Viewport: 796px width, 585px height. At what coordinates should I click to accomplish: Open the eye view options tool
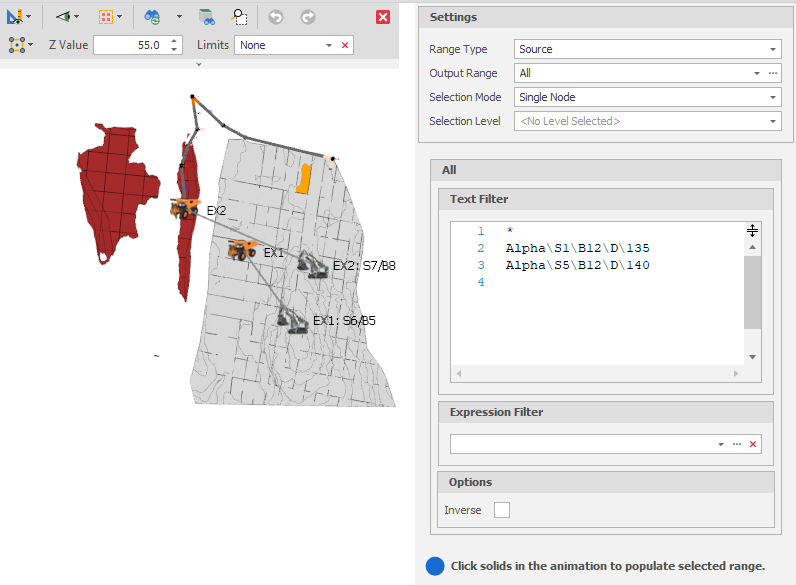(x=64, y=17)
